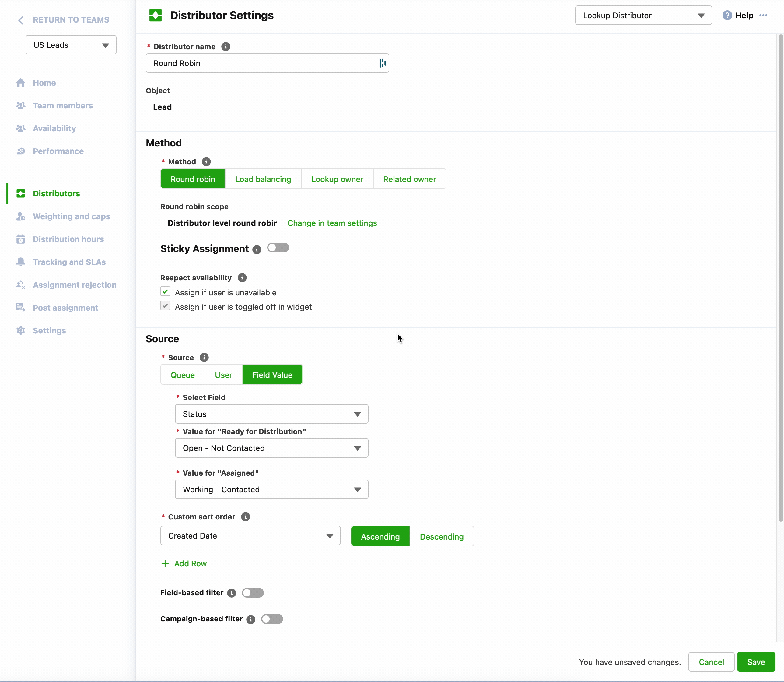
Task: Click the Tracking and SLAs bell icon
Action: 21,262
